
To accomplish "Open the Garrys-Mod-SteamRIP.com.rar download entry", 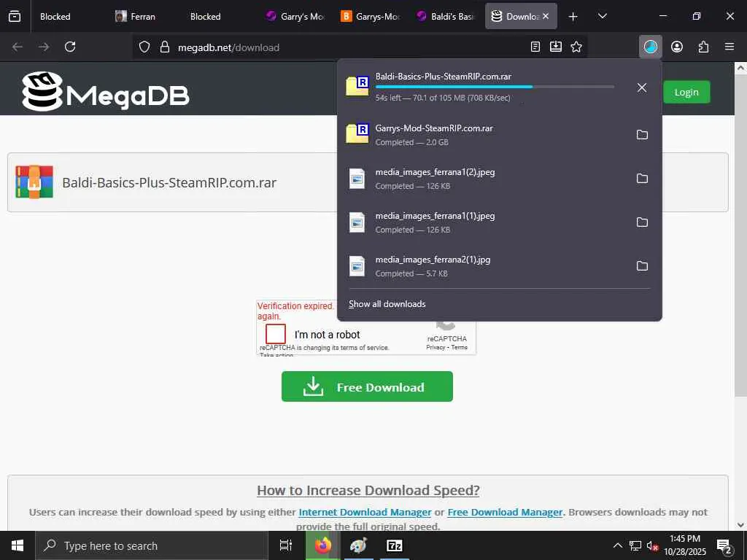I will point(484,135).
